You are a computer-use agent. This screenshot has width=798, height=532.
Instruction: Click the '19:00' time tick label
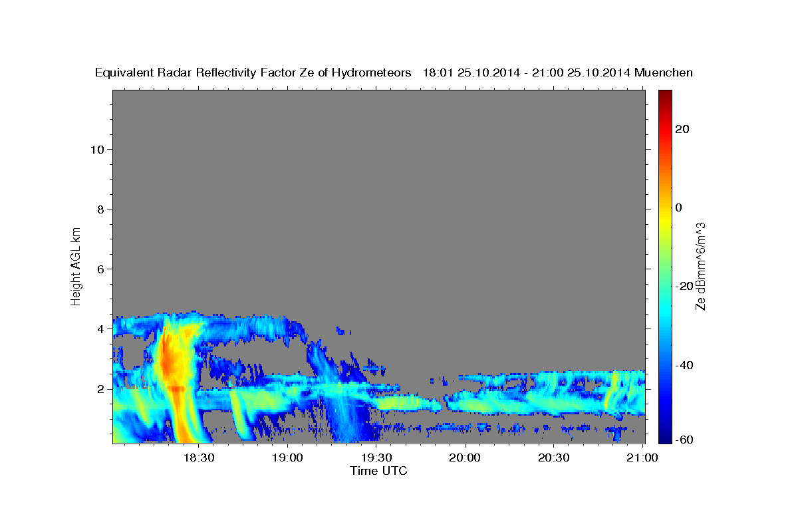click(x=287, y=458)
